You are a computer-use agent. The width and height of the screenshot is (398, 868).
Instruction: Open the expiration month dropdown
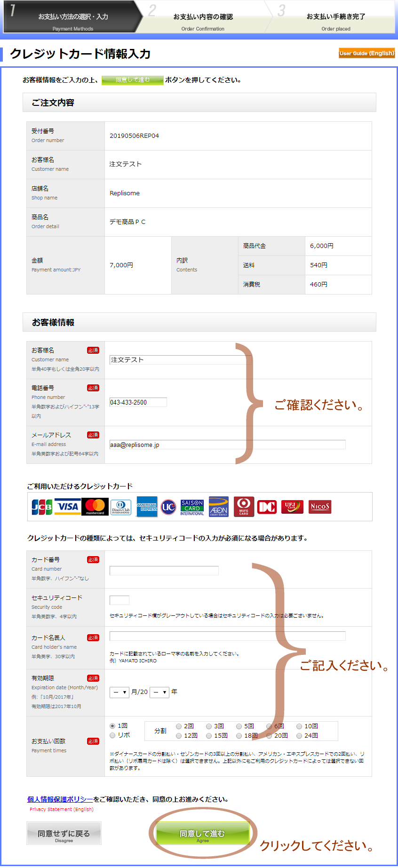(x=119, y=692)
